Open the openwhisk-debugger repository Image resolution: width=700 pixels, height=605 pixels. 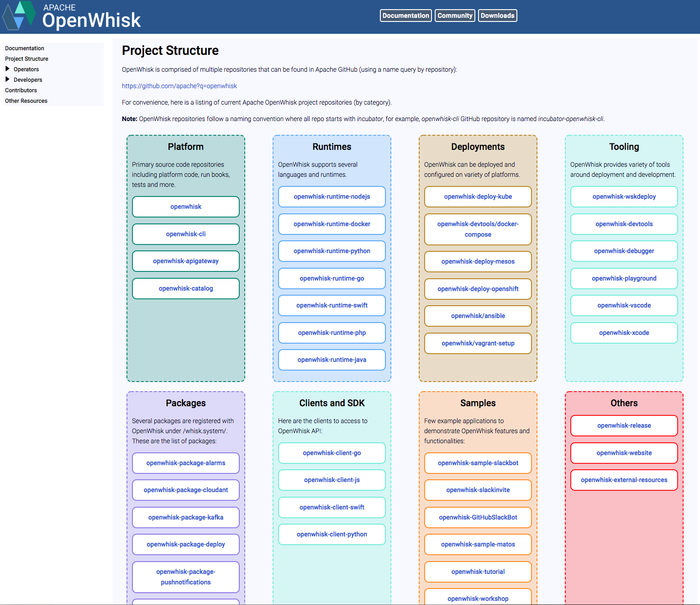pyautogui.click(x=624, y=251)
